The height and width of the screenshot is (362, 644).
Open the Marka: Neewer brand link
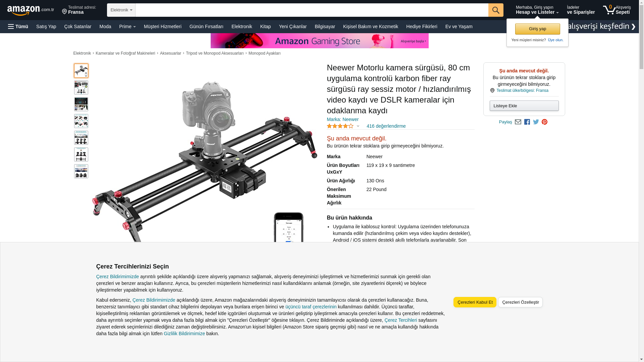click(342, 119)
